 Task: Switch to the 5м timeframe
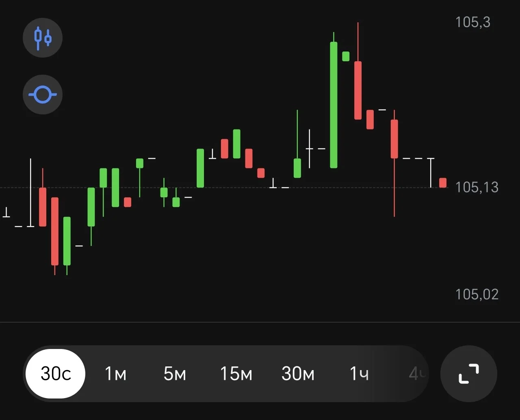(175, 374)
